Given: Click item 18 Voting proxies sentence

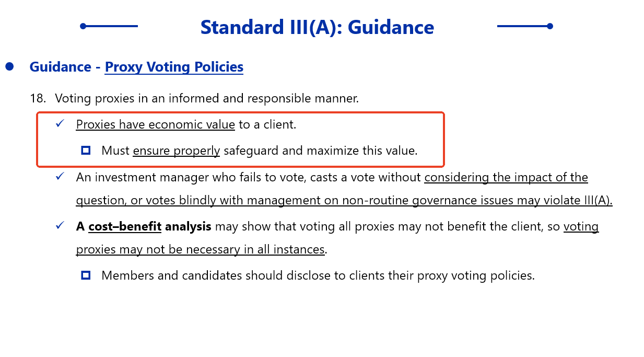Looking at the screenshot, I should click(206, 98).
